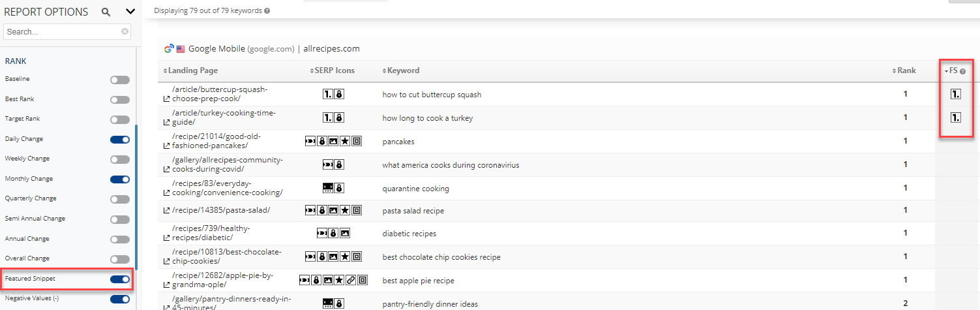Clear the search field with the x icon
The image size is (980, 310).
[x=125, y=31]
